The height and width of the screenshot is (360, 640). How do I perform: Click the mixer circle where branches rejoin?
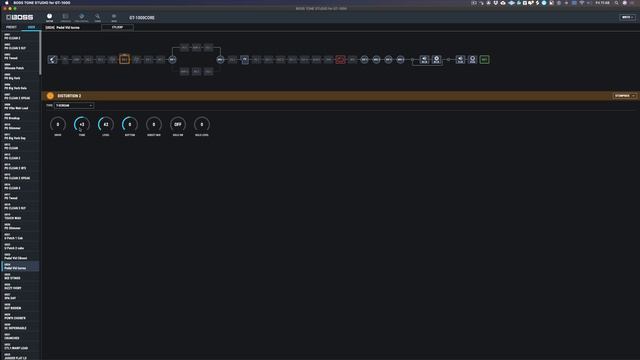pos(220,60)
